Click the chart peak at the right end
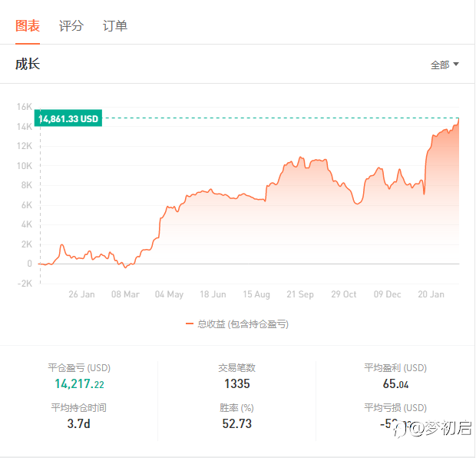Viewport: 476px width, 458px height. coord(458,118)
